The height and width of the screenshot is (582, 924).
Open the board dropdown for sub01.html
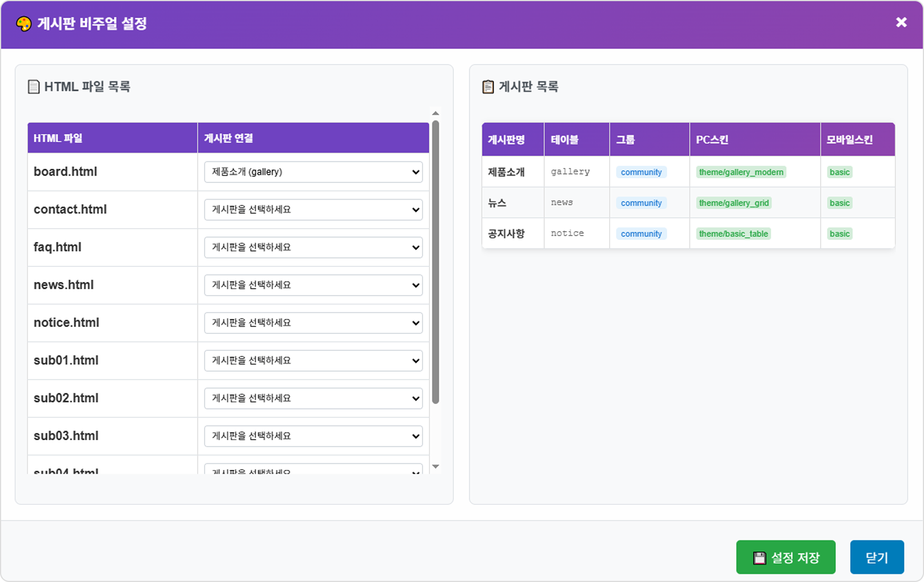tap(313, 361)
